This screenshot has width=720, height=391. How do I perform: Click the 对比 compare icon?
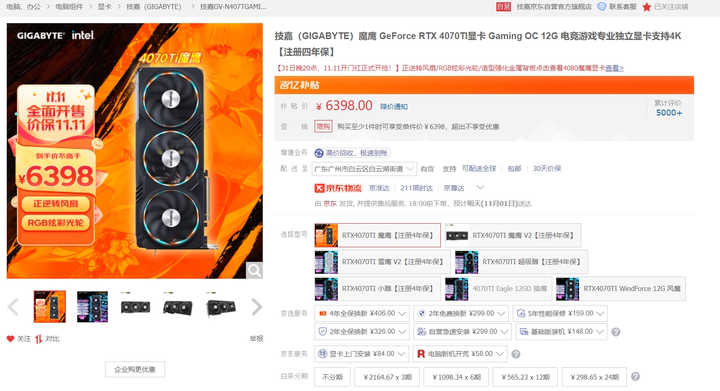pos(39,339)
